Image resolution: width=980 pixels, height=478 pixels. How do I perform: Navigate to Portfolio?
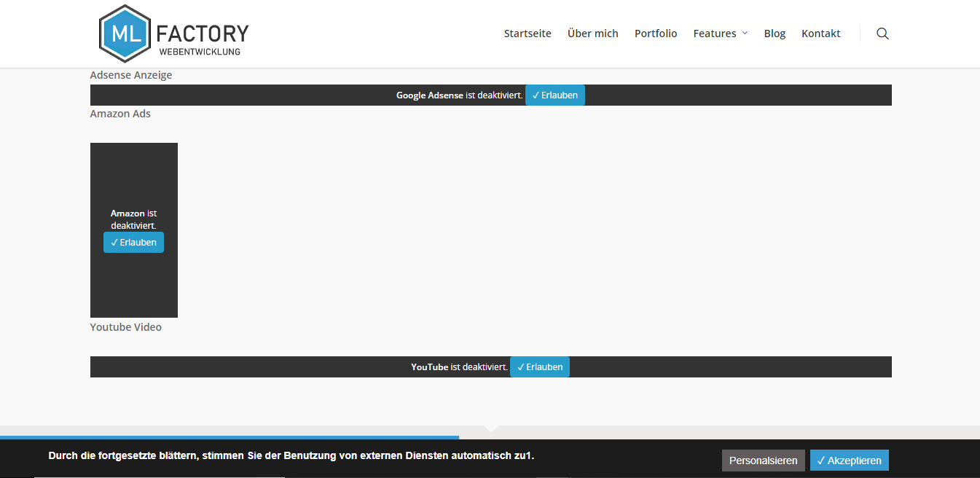[656, 34]
